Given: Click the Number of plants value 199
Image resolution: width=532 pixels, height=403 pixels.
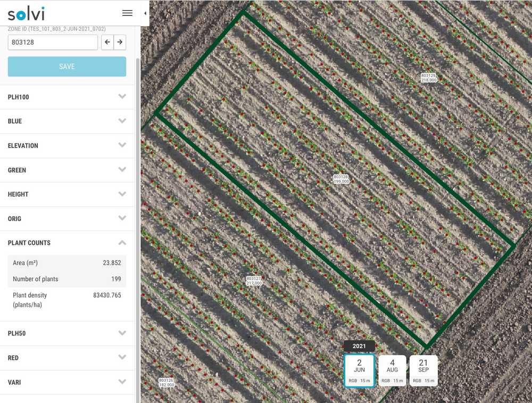Looking at the screenshot, I should tap(116, 279).
